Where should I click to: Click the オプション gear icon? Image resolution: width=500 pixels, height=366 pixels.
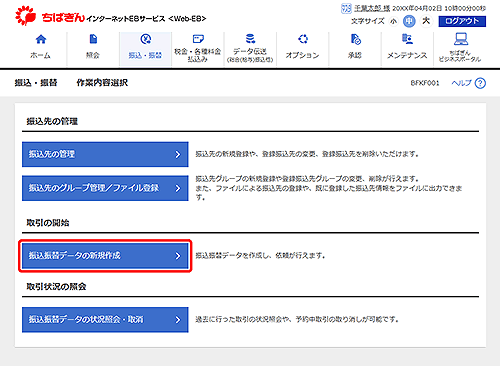click(303, 39)
